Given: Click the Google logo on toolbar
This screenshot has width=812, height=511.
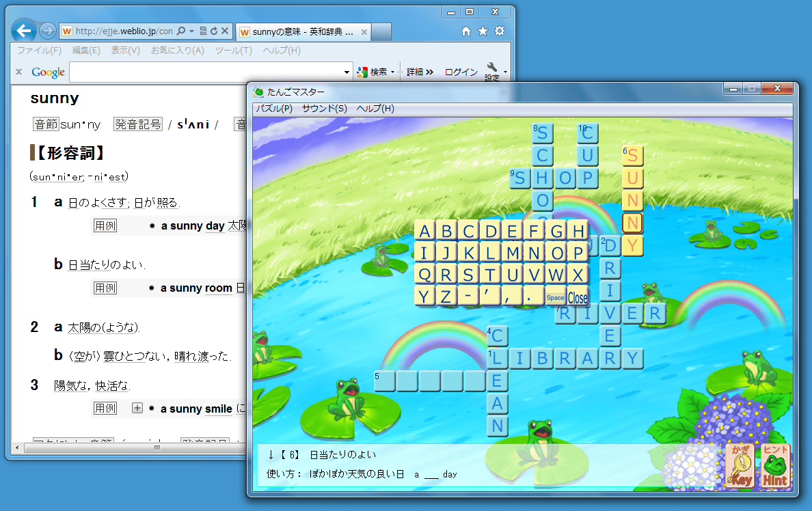Looking at the screenshot, I should [48, 72].
